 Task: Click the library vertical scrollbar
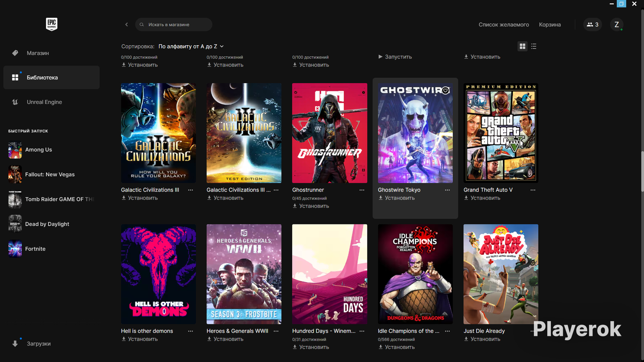[x=642, y=172]
